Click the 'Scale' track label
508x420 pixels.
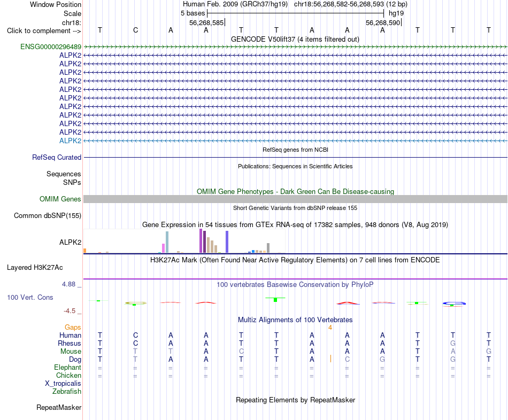click(72, 13)
